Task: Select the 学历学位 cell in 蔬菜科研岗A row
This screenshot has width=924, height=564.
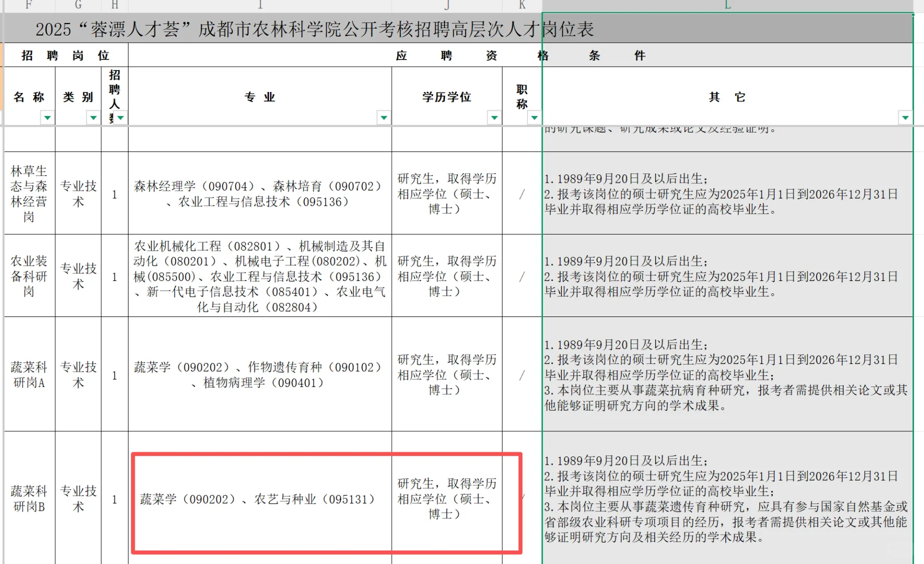Action: [447, 374]
